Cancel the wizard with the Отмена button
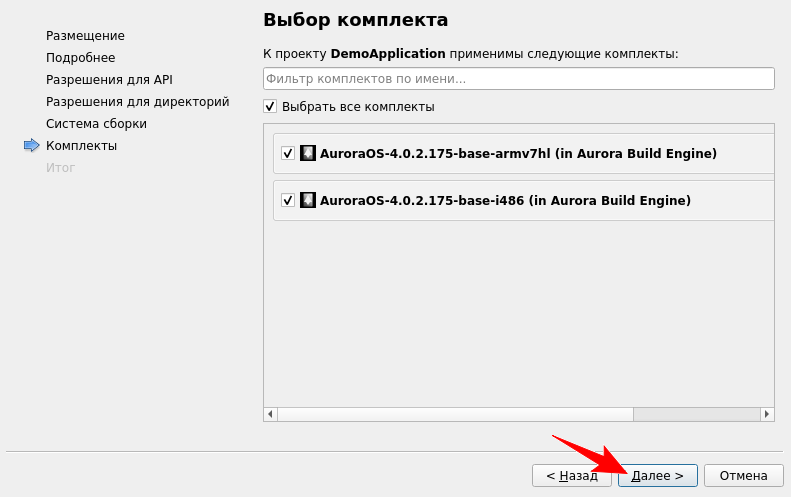Viewport: 791px width, 497px height. point(744,475)
